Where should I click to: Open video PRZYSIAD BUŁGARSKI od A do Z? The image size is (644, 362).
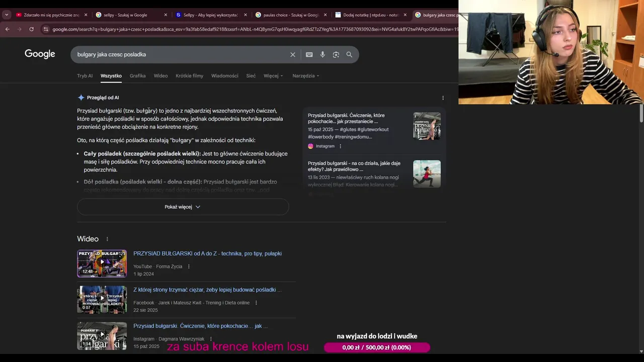[x=207, y=253]
